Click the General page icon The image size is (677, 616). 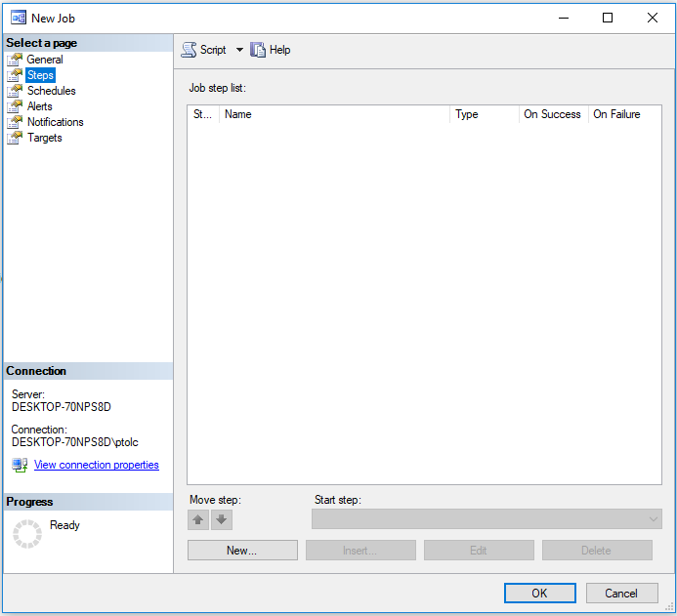click(x=16, y=60)
